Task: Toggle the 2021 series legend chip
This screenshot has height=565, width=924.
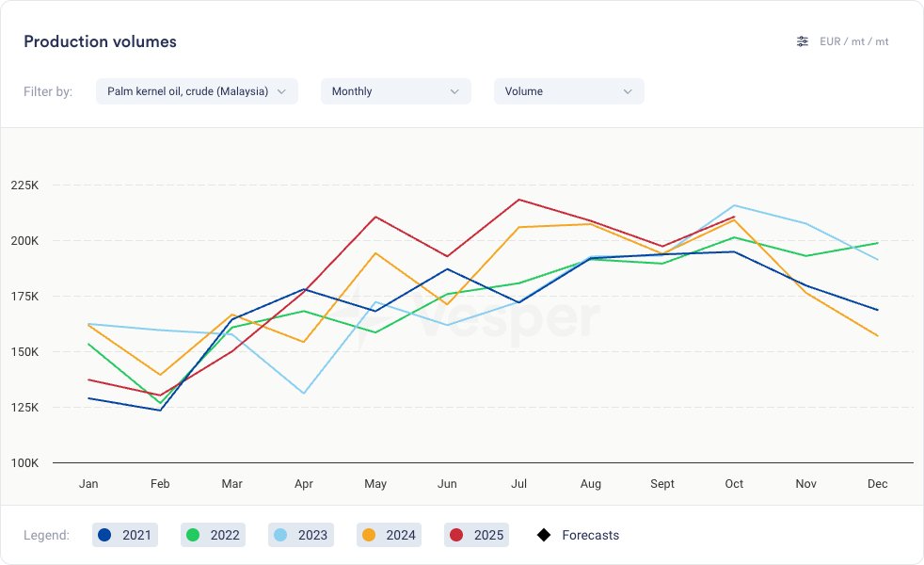Action: coord(124,535)
